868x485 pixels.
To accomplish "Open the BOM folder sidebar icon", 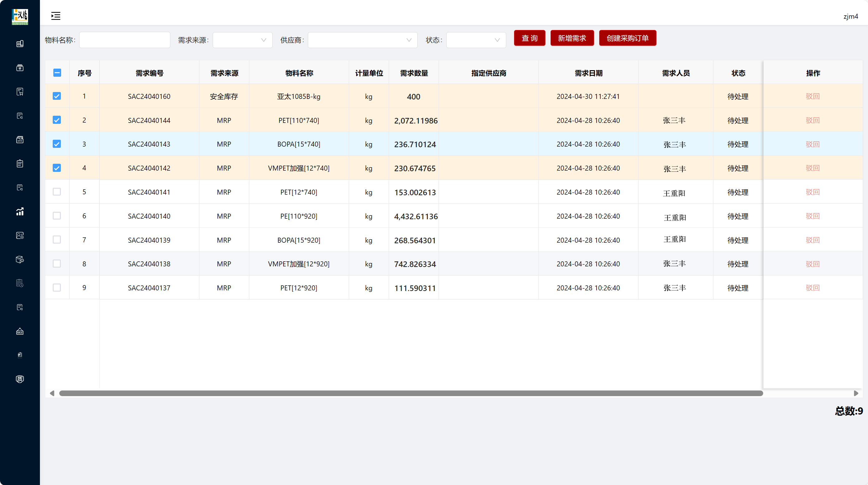I will click(x=20, y=139).
